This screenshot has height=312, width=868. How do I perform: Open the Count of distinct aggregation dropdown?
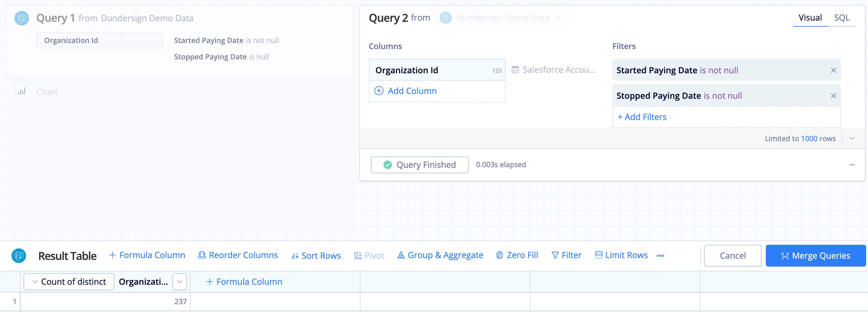tap(69, 282)
